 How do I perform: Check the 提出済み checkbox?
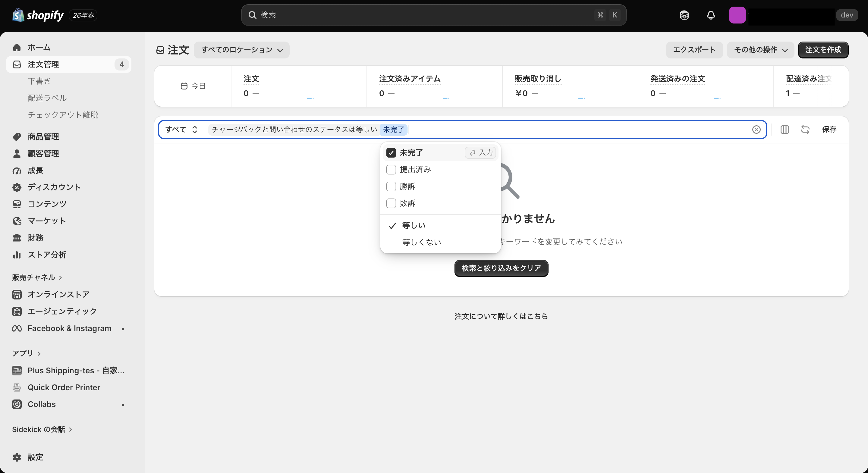point(391,169)
